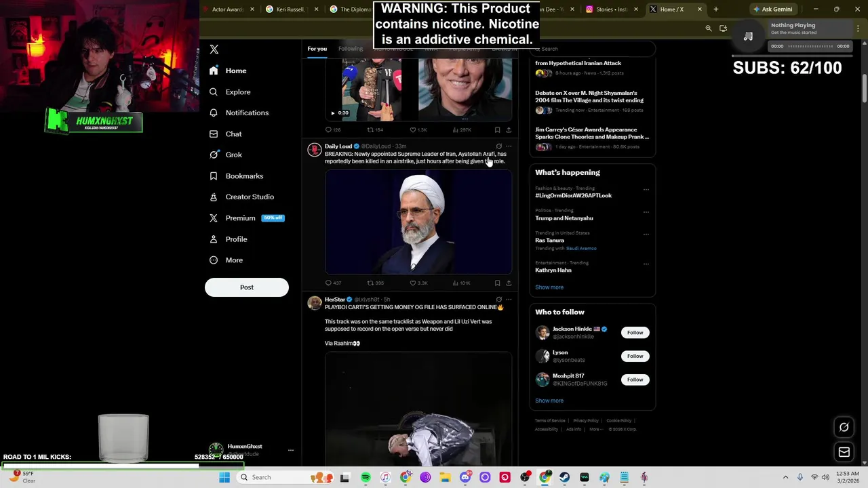This screenshot has width=868, height=488.
Task: Open the Playboi Carti post video thumbnail
Action: [x=418, y=409]
